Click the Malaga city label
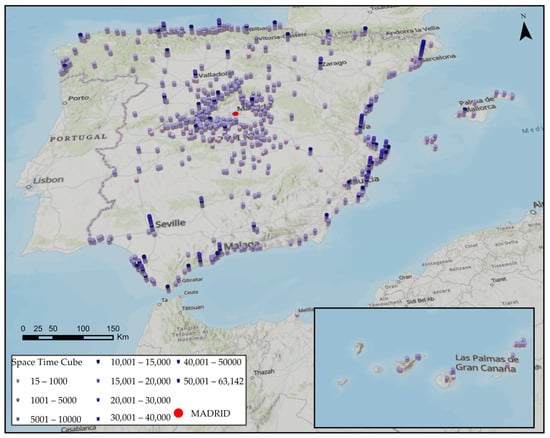The height and width of the screenshot is (438, 550). pyautogui.click(x=242, y=246)
